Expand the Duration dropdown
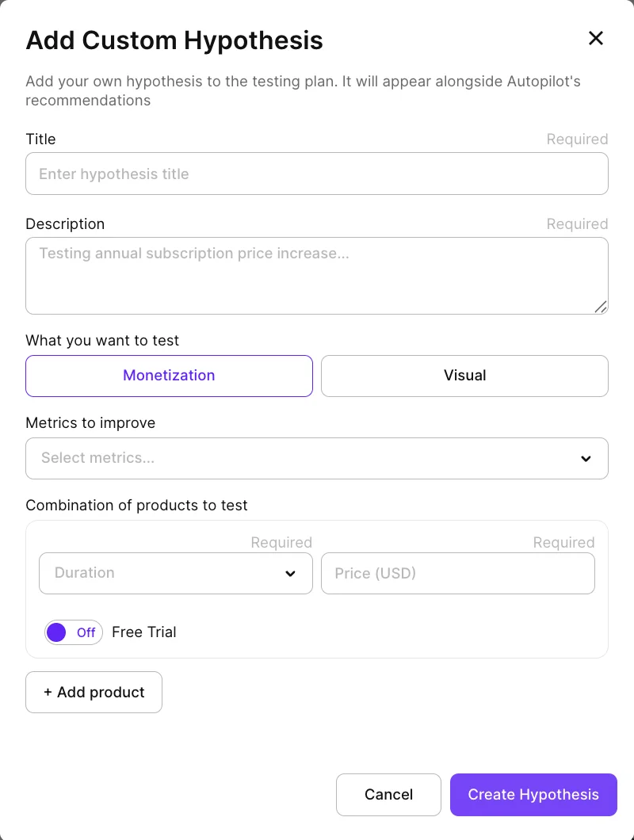The height and width of the screenshot is (840, 634). pyautogui.click(x=175, y=573)
